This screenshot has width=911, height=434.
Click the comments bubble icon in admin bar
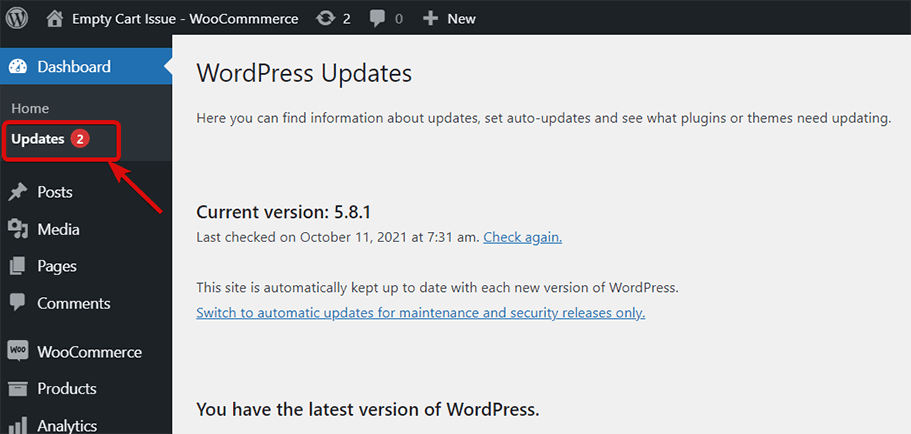click(376, 18)
